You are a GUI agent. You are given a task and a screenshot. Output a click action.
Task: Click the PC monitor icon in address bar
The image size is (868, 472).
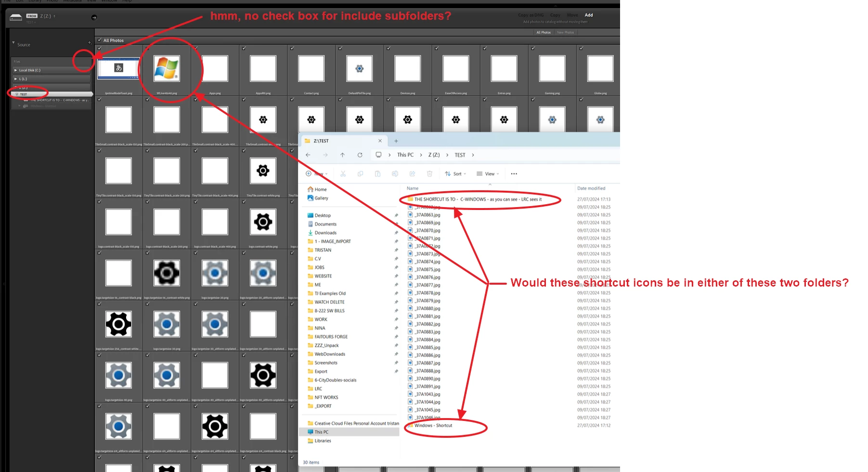coord(378,155)
